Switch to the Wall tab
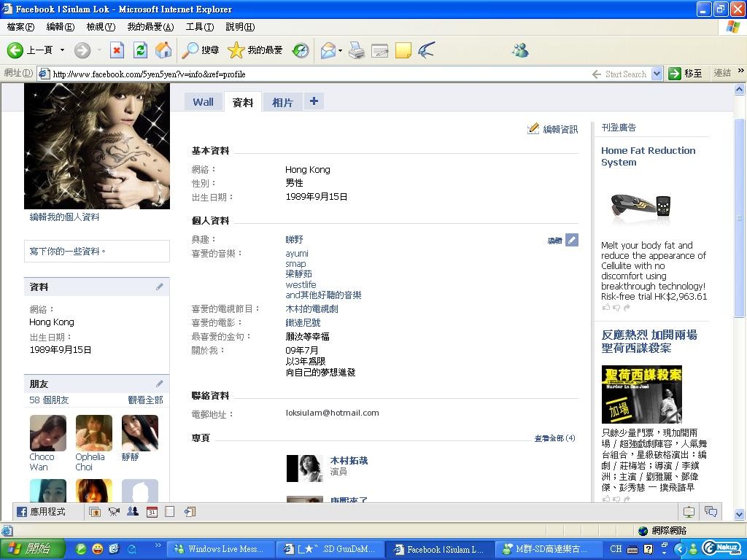The image size is (747, 560). click(203, 102)
